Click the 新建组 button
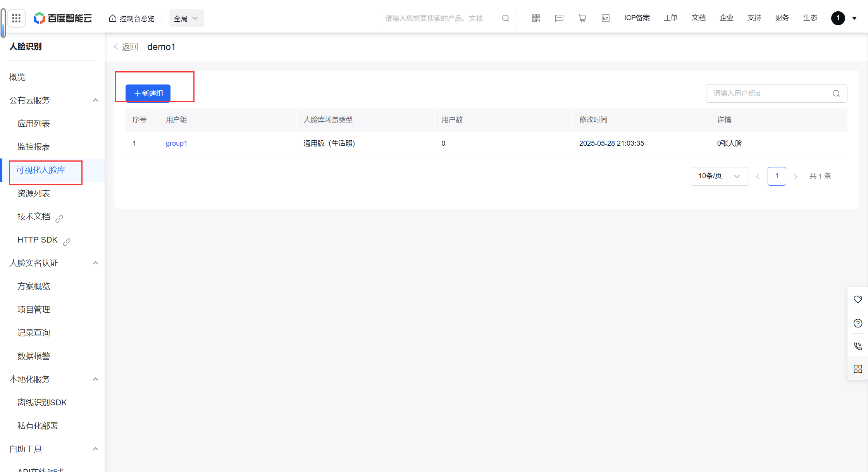This screenshot has width=868, height=472. coord(148,93)
